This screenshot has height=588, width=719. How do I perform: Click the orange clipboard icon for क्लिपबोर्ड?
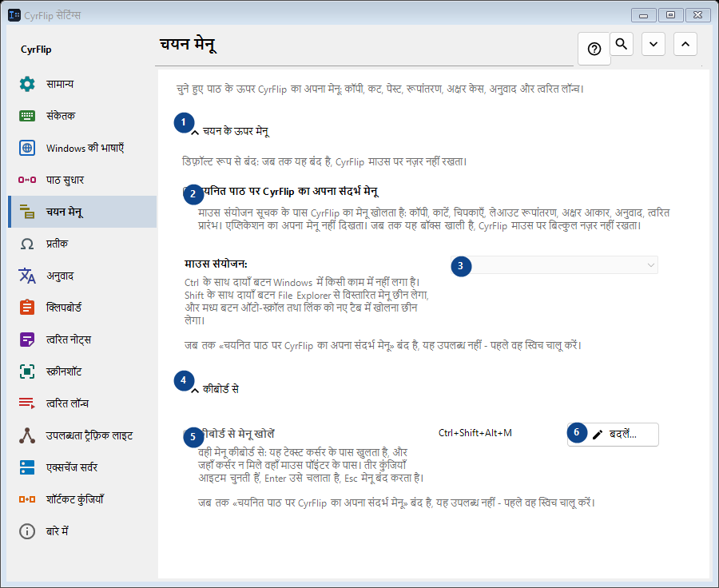tap(27, 308)
